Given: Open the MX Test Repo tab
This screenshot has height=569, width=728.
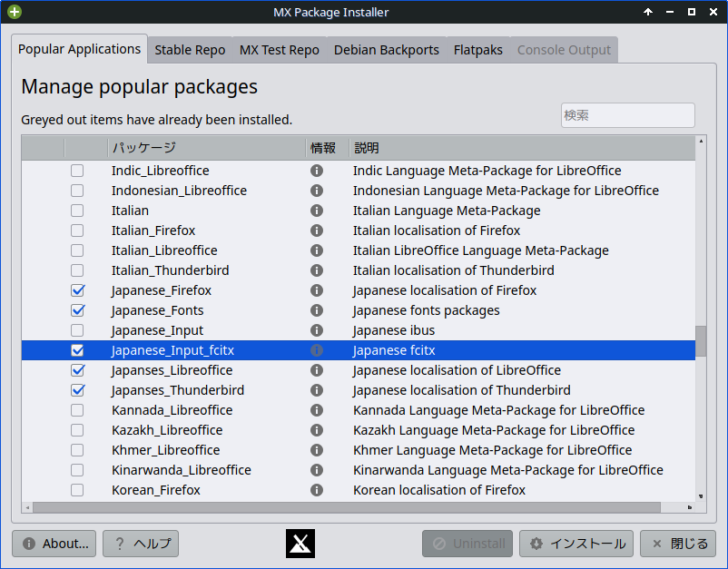Looking at the screenshot, I should 279,50.
